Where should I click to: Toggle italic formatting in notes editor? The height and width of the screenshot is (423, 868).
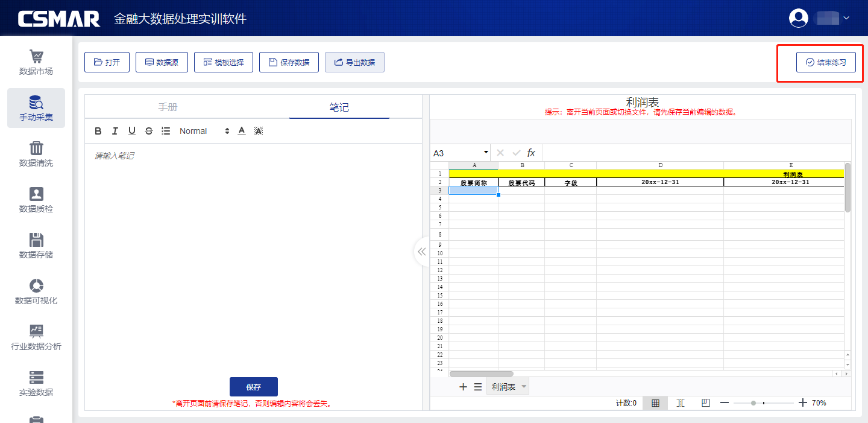[x=115, y=131]
